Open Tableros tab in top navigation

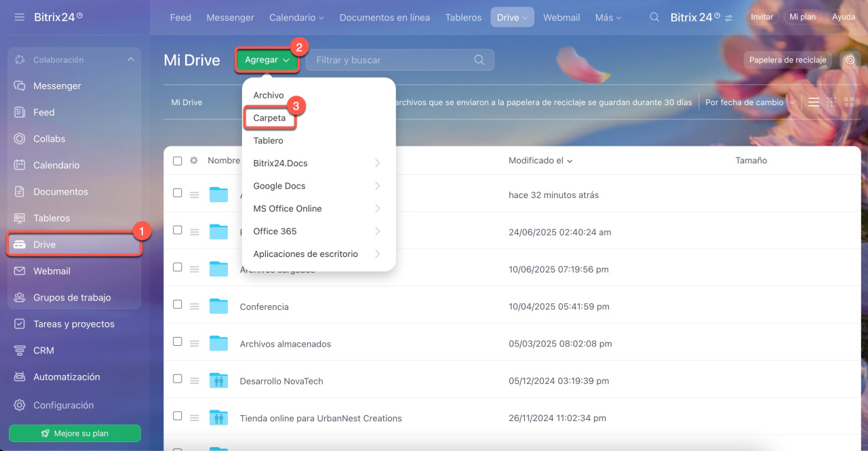(x=463, y=18)
